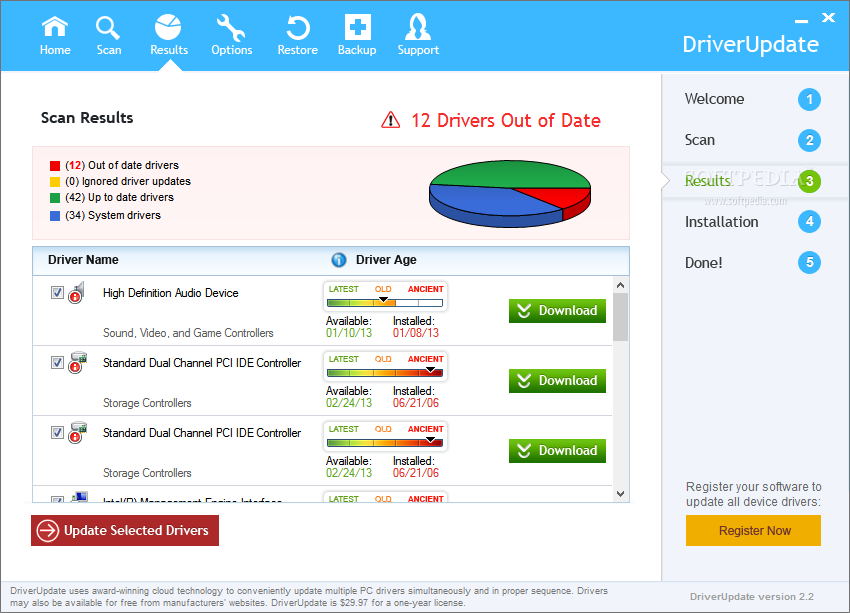Click the Driver Age column header
The width and height of the screenshot is (850, 613).
pos(386,260)
